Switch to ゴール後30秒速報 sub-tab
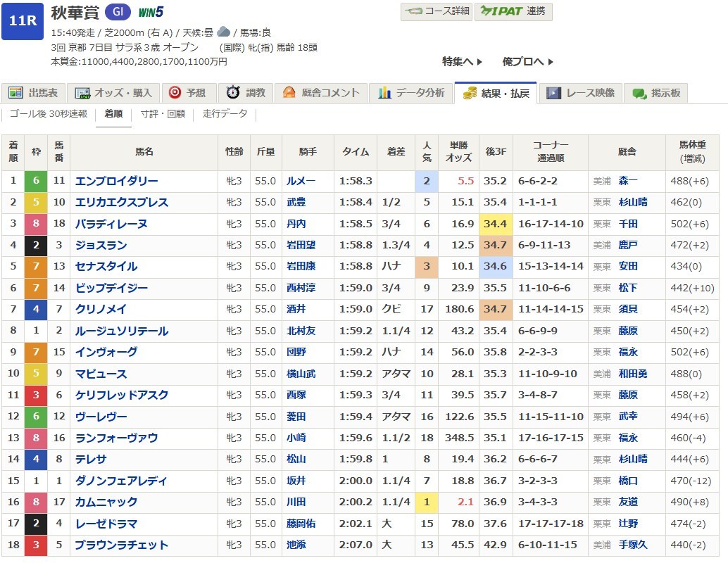This screenshot has width=728, height=563. [49, 114]
